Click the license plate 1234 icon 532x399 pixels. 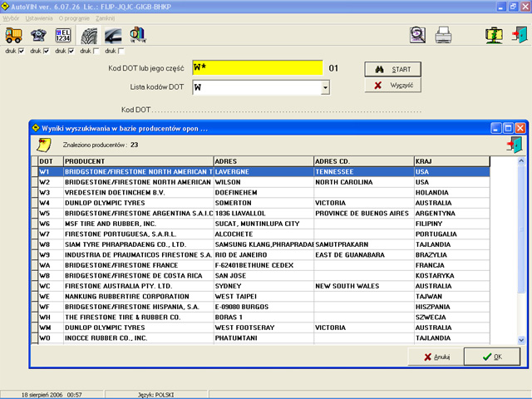click(x=63, y=35)
